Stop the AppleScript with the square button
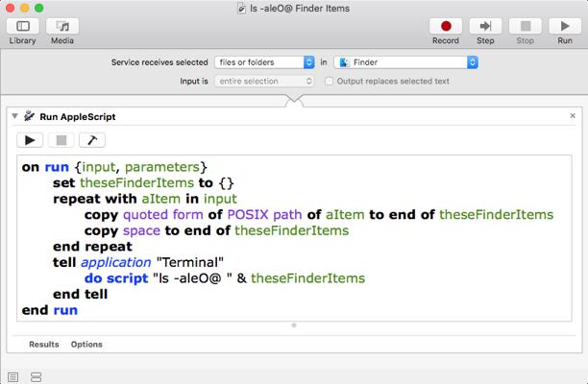Viewport: 588px width, 384px height. (61, 140)
